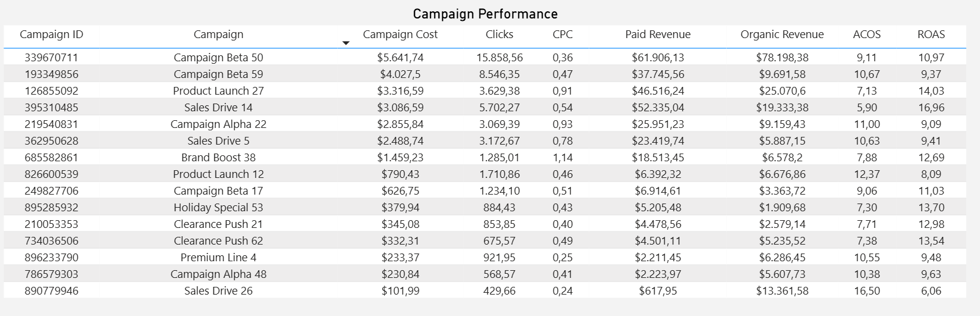Image resolution: width=980 pixels, height=316 pixels.
Task: Click Holiday Special 53 campaign
Action: [x=218, y=208]
